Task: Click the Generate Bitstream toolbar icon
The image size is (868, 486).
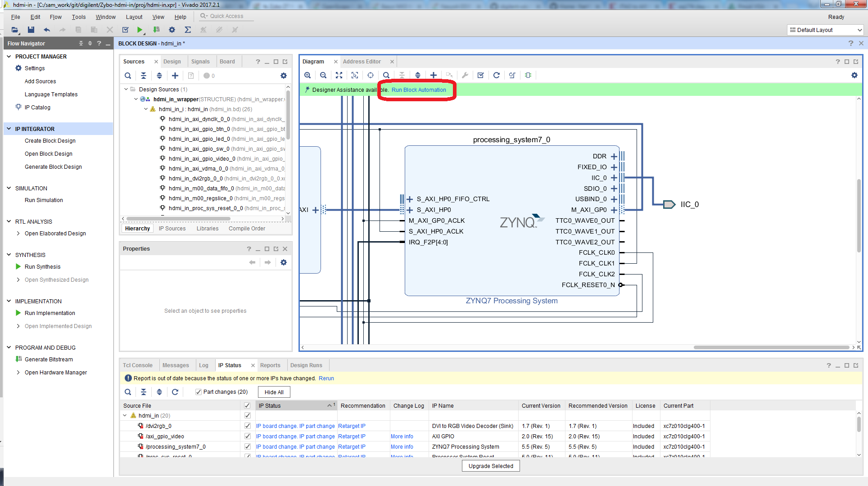Action: pos(156,30)
